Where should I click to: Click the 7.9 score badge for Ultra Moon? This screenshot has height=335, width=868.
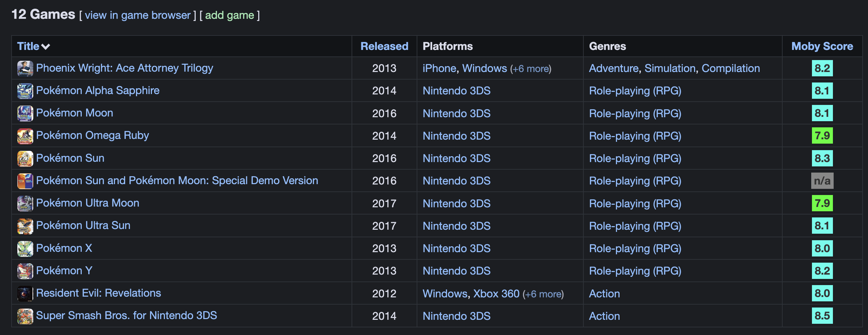(822, 203)
